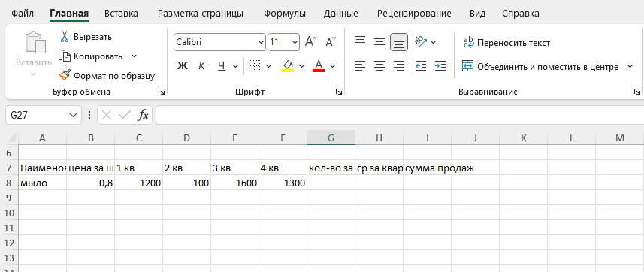The image size is (644, 272).
Task: Align cell text right
Action: (399, 65)
